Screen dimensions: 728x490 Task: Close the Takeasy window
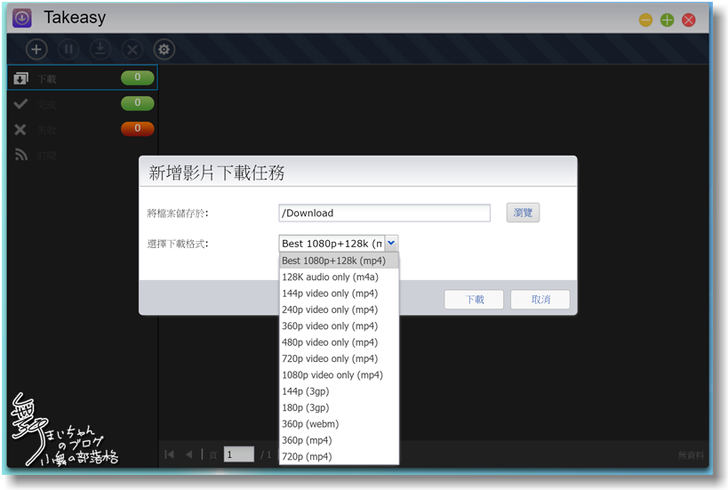689,20
